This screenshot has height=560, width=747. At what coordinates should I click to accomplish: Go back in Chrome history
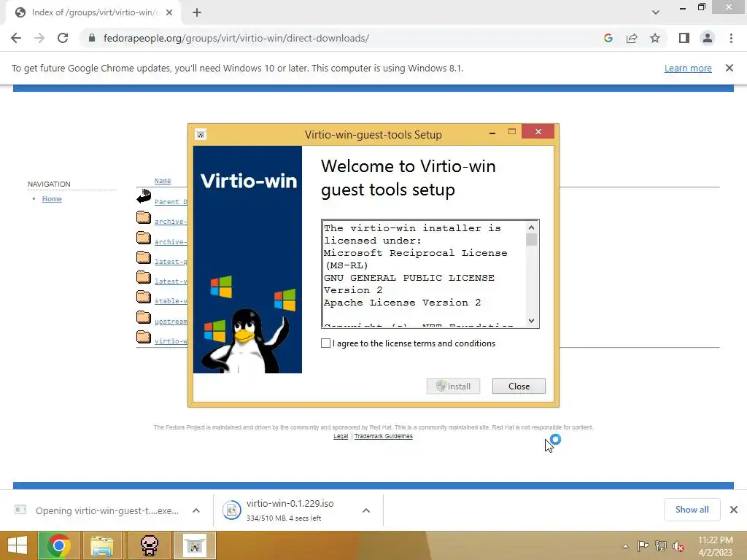click(16, 38)
